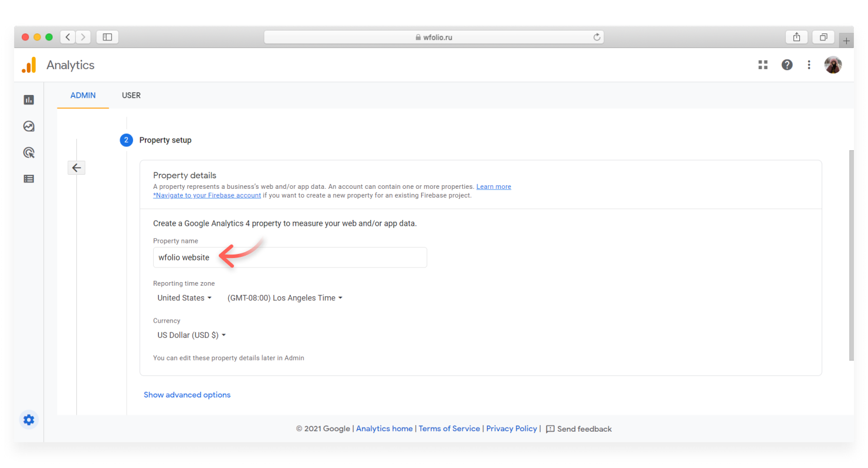Image resolution: width=868 pixels, height=468 pixels.
Task: Open the Reports bar chart icon in sidebar
Action: tap(29, 100)
